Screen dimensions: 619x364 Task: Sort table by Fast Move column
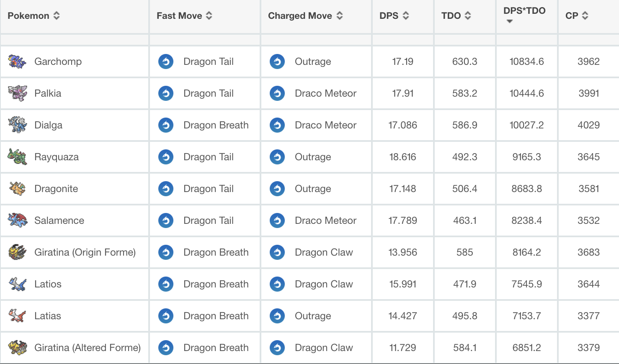(x=184, y=16)
